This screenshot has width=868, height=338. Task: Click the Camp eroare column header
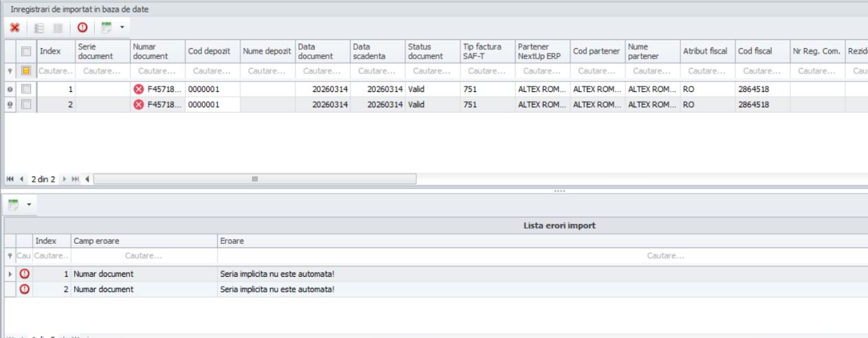[x=144, y=241]
